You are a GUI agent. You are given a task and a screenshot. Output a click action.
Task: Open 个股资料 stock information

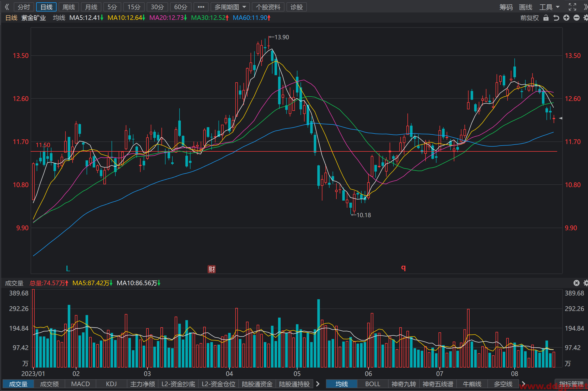(268, 7)
